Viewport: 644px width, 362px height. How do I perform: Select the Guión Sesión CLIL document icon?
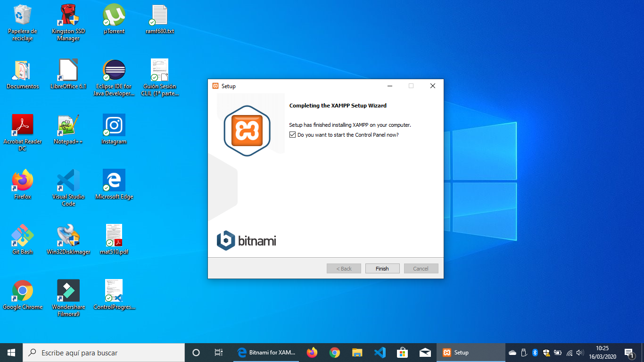pyautogui.click(x=160, y=78)
